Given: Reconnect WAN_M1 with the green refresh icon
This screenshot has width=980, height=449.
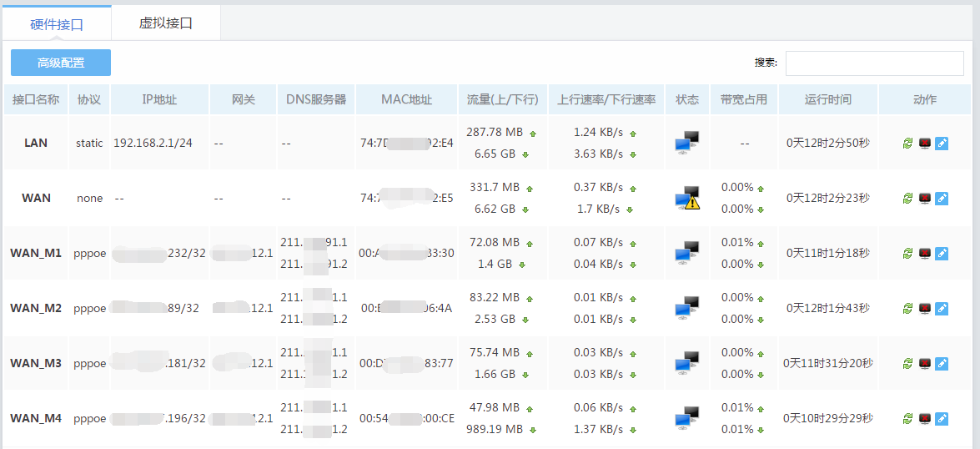Looking at the screenshot, I should 908,254.
